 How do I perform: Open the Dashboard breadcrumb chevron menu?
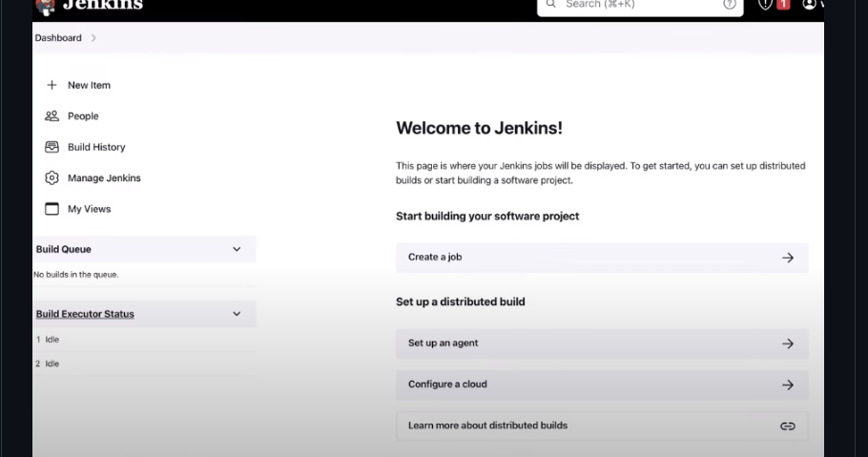[x=93, y=37]
